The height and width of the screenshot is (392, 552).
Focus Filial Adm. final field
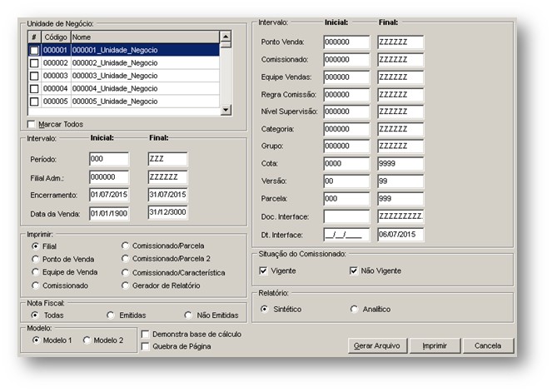point(168,177)
